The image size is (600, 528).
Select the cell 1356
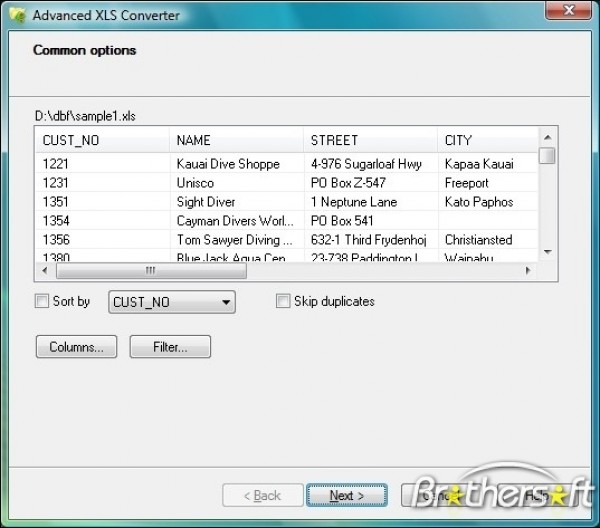(102, 240)
